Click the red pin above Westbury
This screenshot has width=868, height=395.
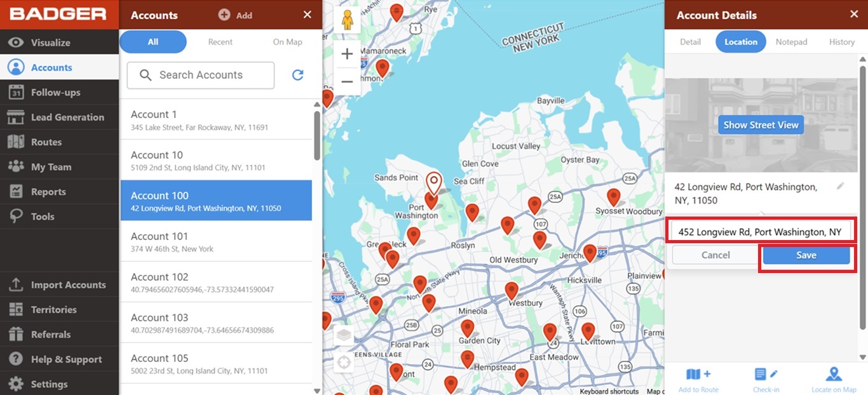coord(512,290)
